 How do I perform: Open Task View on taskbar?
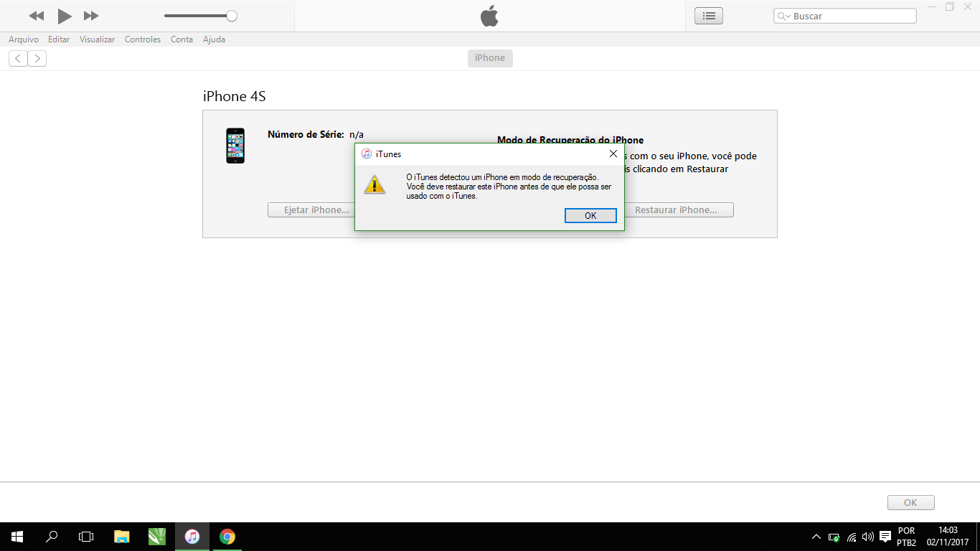(x=86, y=537)
